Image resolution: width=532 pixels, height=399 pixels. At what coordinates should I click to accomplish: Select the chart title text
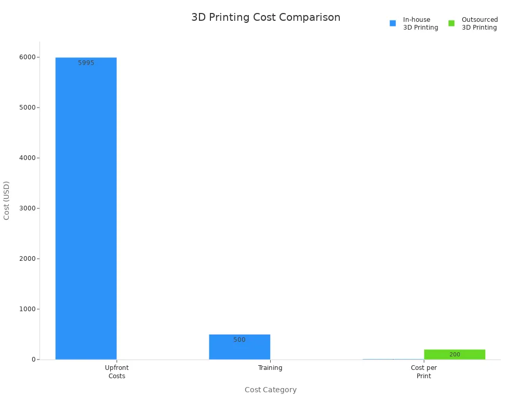[x=265, y=17]
